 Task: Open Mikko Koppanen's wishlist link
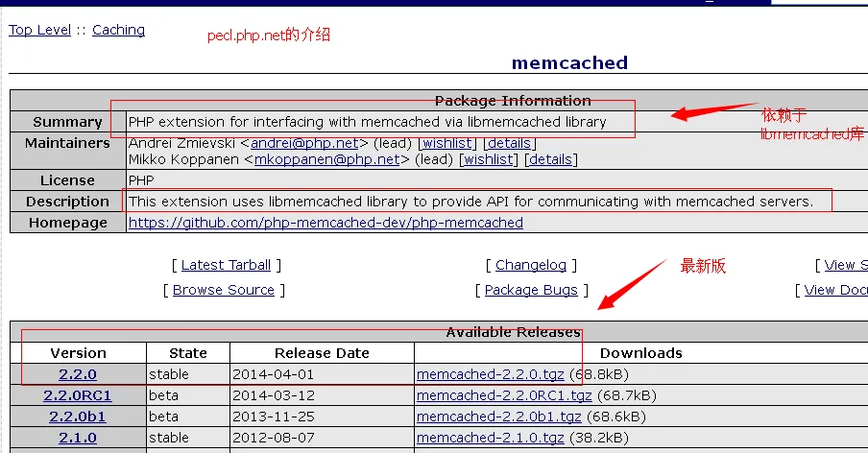[489, 160]
